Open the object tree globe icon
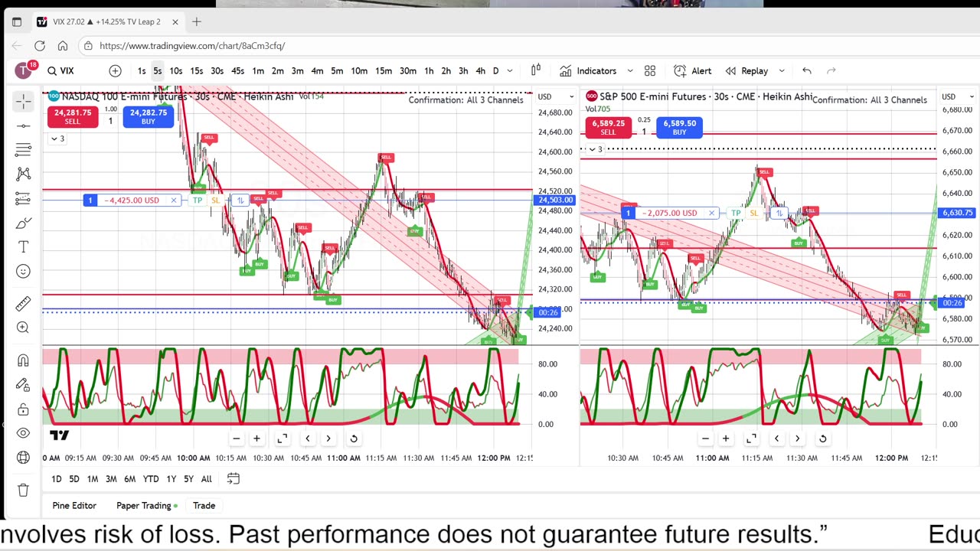 [x=23, y=458]
